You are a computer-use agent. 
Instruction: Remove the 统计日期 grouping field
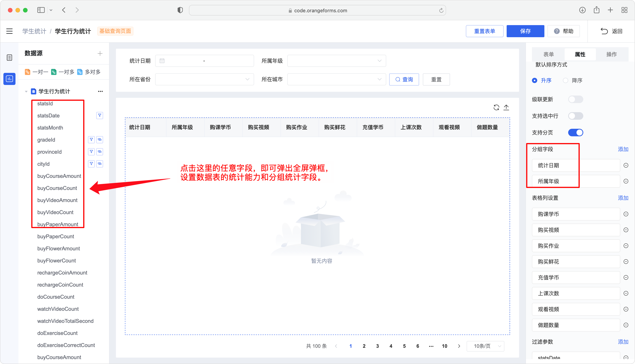click(x=626, y=165)
